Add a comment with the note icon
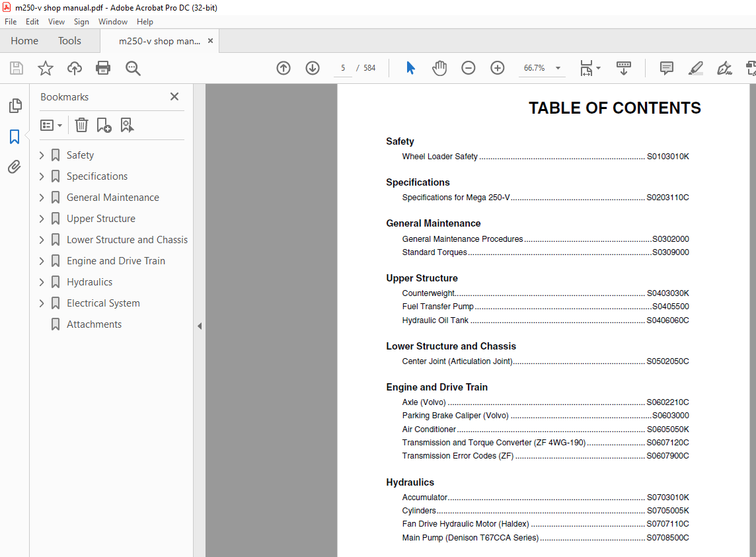Screen dimensions: 756x557 pos(666,68)
